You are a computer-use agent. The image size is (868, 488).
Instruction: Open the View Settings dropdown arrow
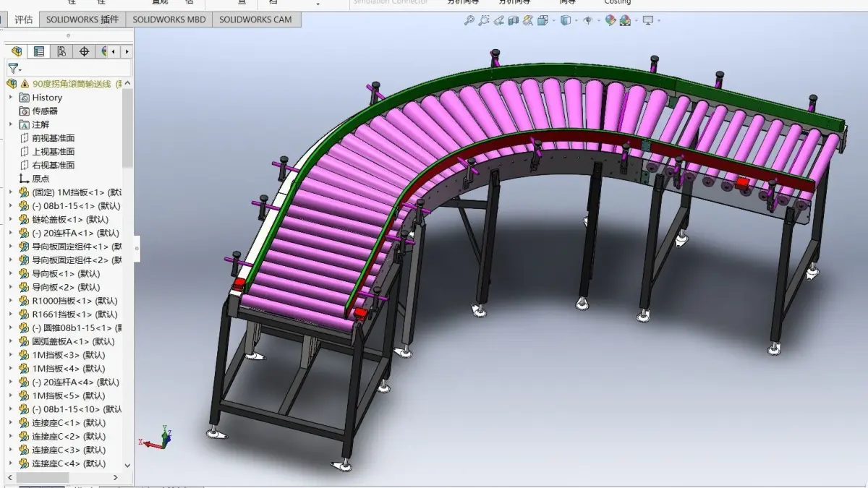pyautogui.click(x=658, y=20)
